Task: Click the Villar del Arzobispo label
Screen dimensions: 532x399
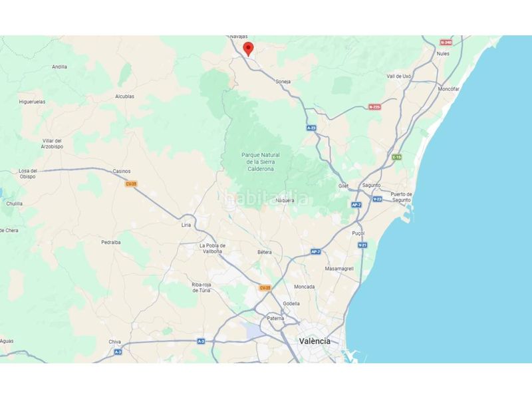Action: click(52, 144)
